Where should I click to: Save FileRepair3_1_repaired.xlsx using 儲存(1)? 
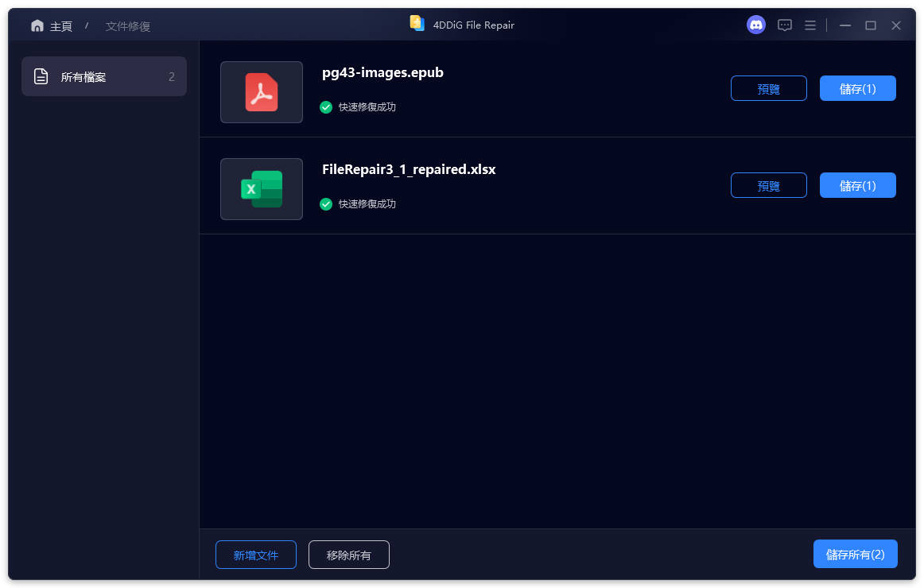[x=857, y=185]
